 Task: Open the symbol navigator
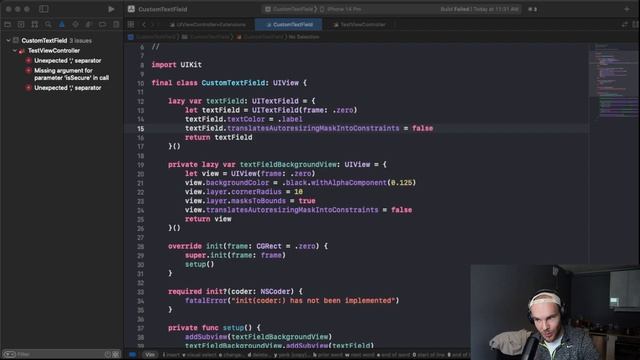35,24
